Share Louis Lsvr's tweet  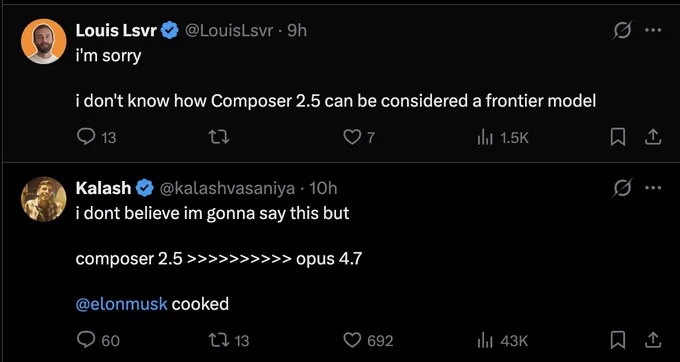pyautogui.click(x=653, y=137)
